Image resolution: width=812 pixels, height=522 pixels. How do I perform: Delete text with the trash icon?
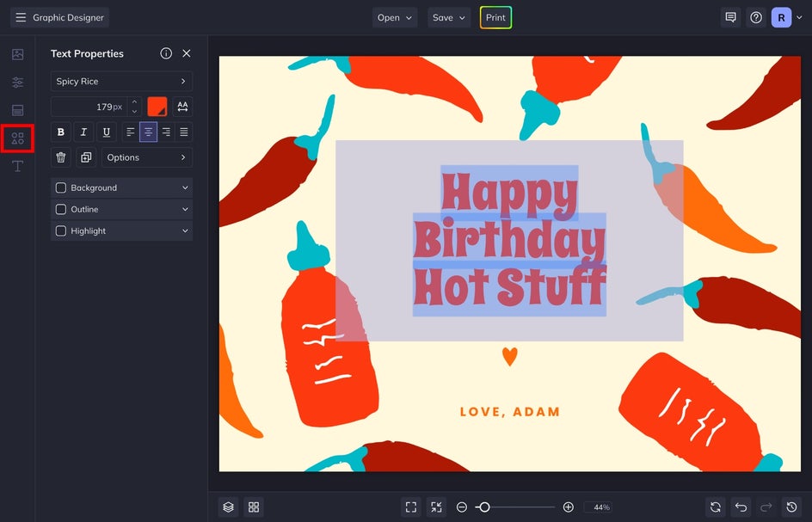pos(61,157)
